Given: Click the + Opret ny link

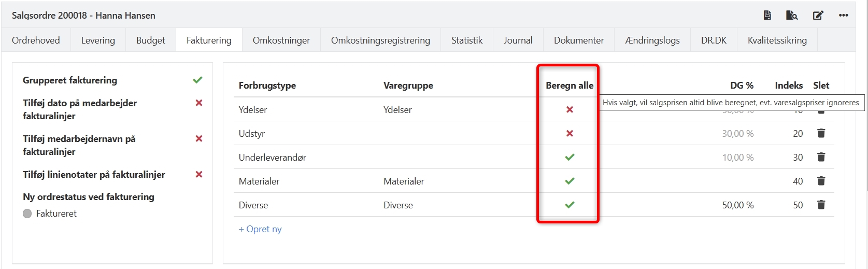Looking at the screenshot, I should point(260,229).
